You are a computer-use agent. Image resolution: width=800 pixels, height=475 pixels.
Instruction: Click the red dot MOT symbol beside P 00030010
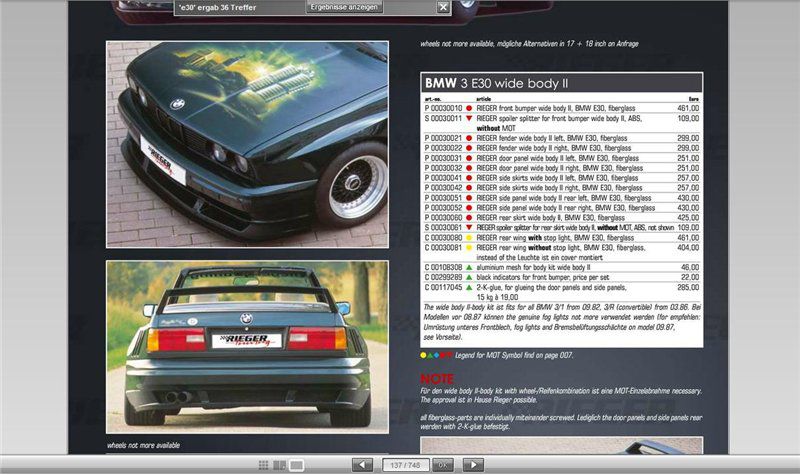[x=469, y=108]
